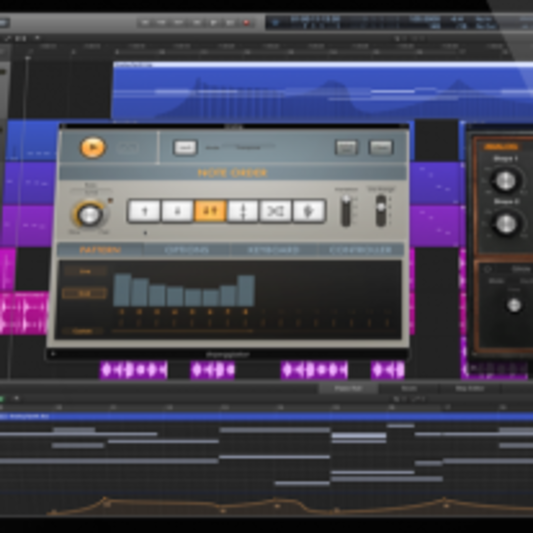Open the Custom pattern preset dropdown
Image resolution: width=533 pixels, height=533 pixels.
tap(83, 331)
